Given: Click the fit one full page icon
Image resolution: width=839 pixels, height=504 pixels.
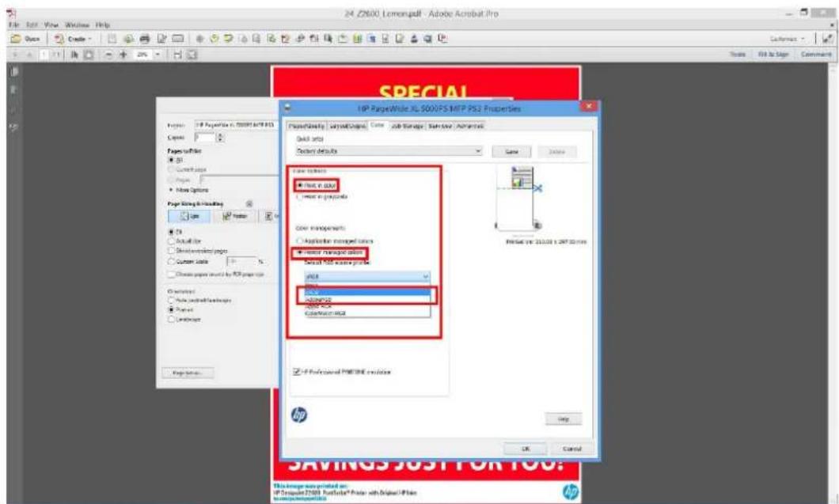Looking at the screenshot, I should coord(192,55).
